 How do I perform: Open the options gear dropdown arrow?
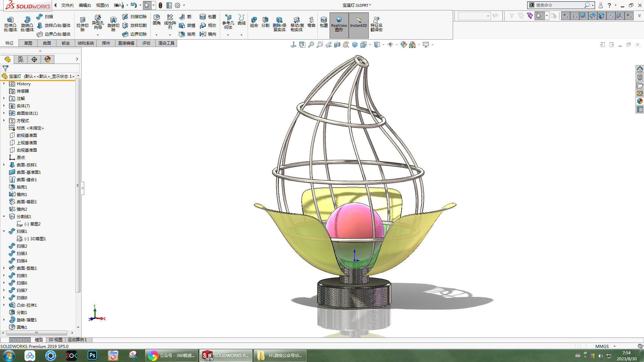[184, 5]
